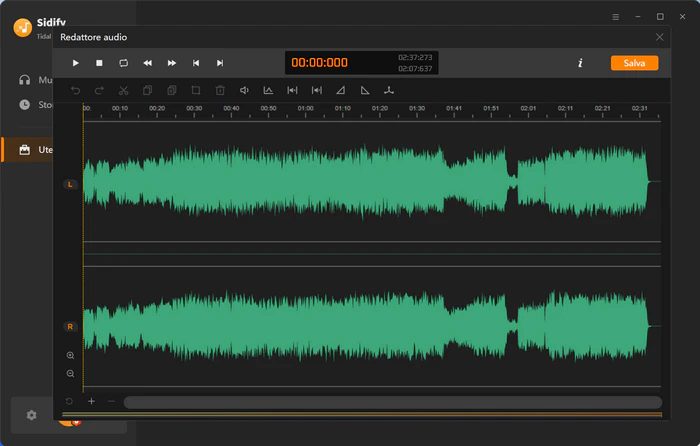Viewport: 700px width, 446px height.
Task: Click the 02:37:273 total duration text
Action: point(415,57)
